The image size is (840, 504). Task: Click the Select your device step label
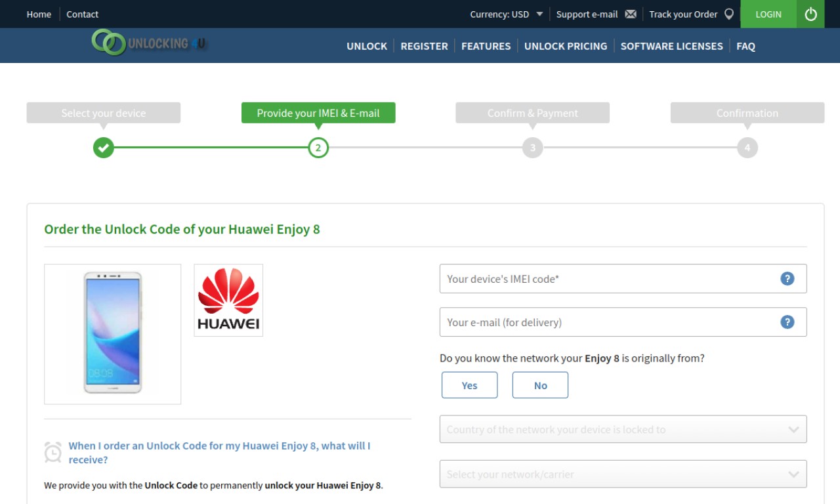click(x=104, y=113)
